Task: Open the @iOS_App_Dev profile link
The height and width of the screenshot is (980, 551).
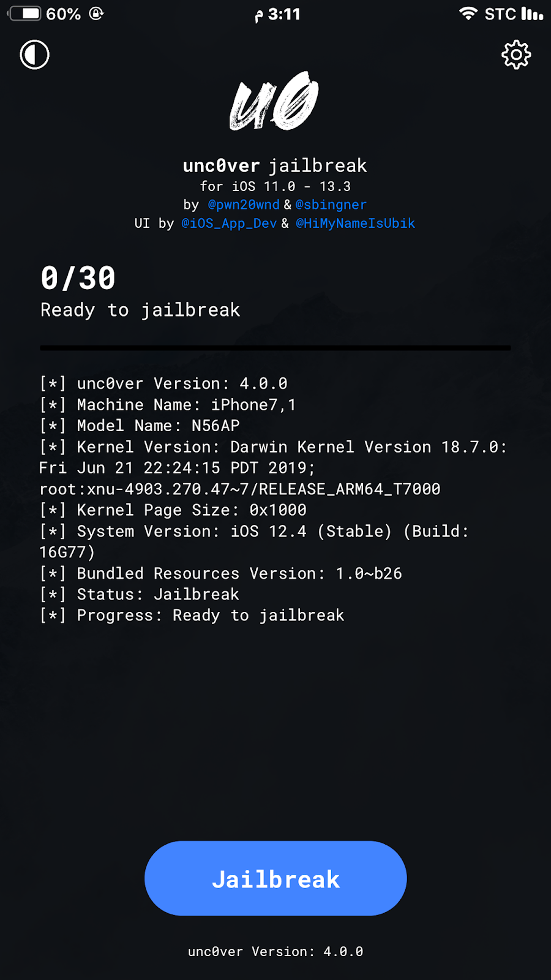Action: pos(229,223)
